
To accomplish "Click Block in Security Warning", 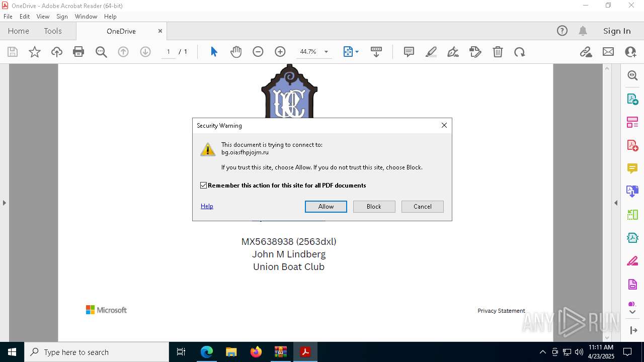I will 374,207.
